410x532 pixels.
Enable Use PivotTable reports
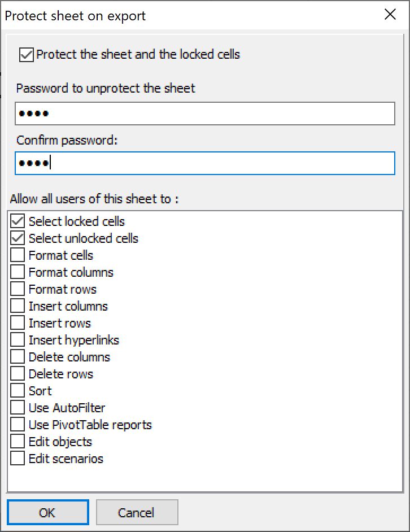pyautogui.click(x=18, y=425)
